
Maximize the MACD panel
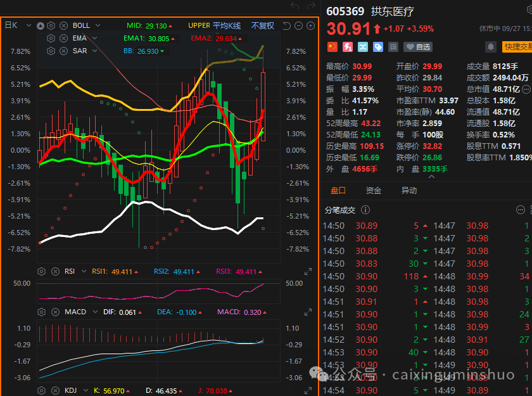[308, 312]
